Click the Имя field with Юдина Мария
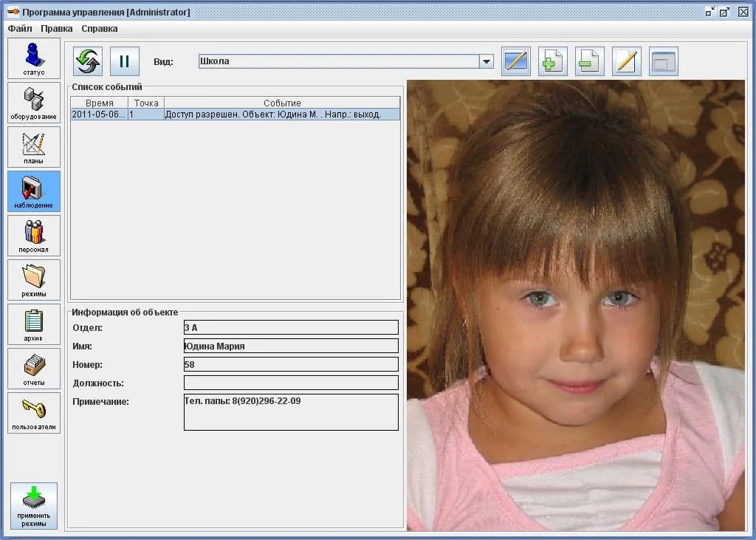The image size is (756, 540). click(290, 346)
